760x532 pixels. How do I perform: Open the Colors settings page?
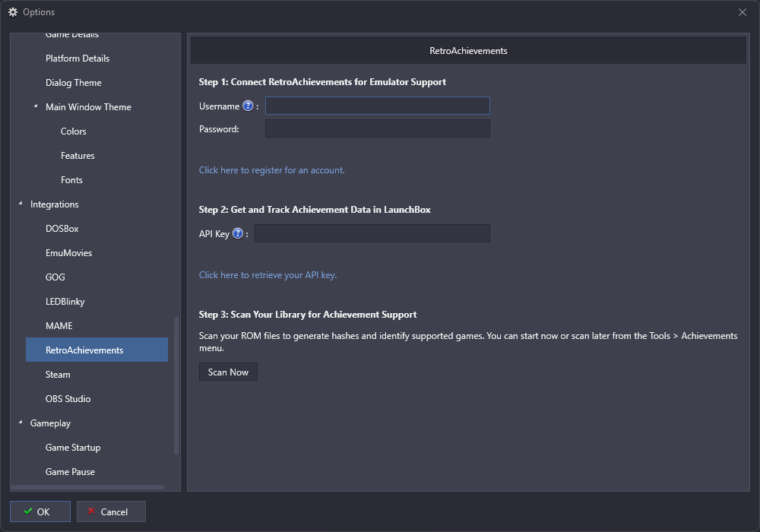coord(73,131)
